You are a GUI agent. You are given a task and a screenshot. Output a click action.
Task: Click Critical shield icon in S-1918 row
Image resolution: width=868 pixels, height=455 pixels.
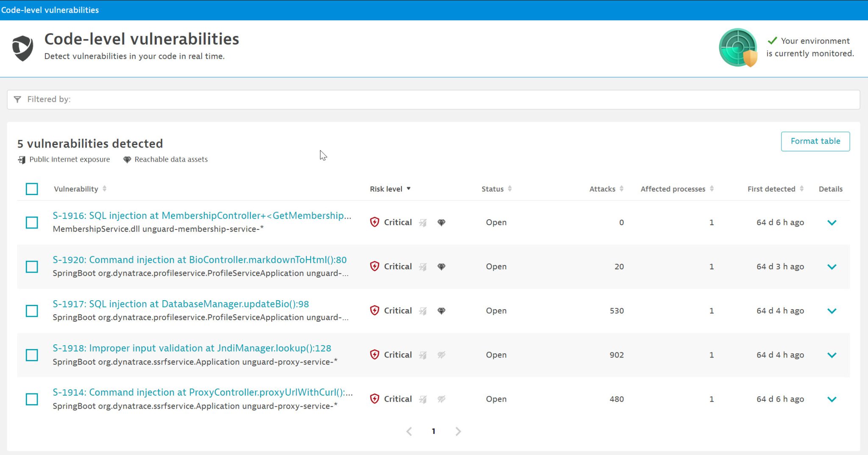[375, 355]
